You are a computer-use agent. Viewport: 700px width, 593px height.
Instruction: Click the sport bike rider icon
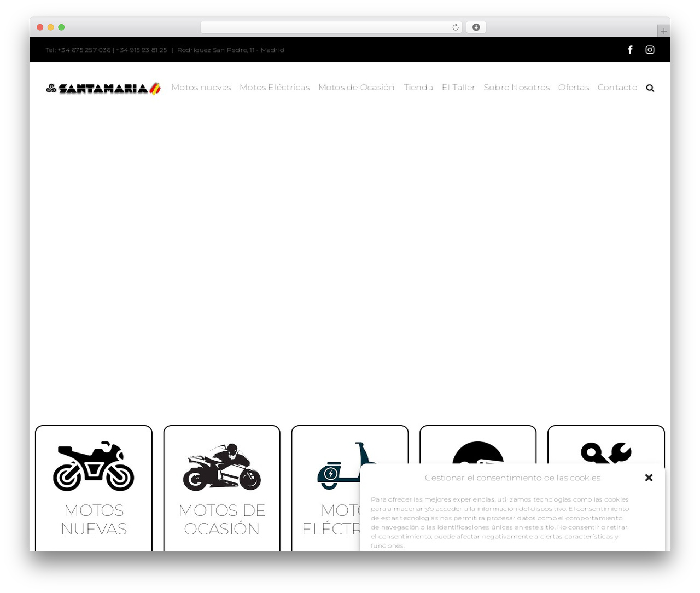pos(221,467)
